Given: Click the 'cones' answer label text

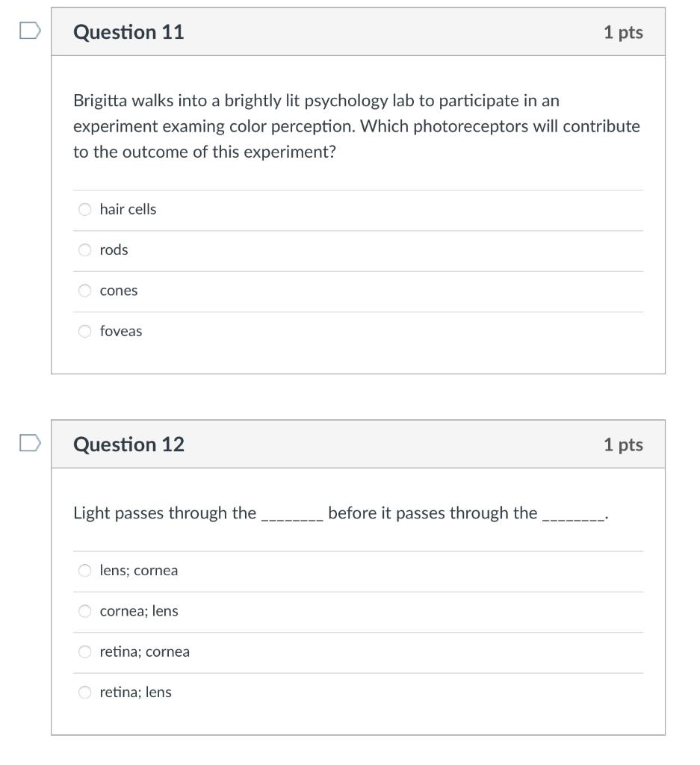Looking at the screenshot, I should pyautogui.click(x=119, y=291).
